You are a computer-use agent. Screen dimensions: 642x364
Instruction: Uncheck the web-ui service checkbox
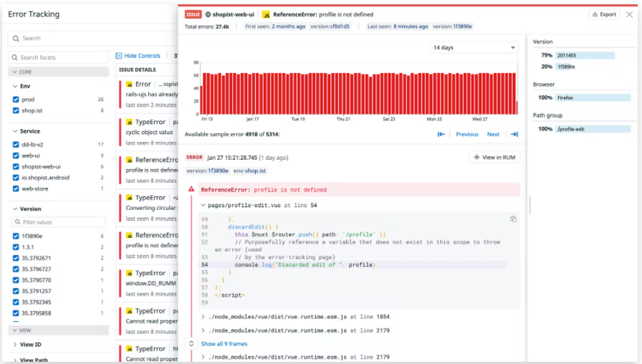click(16, 155)
